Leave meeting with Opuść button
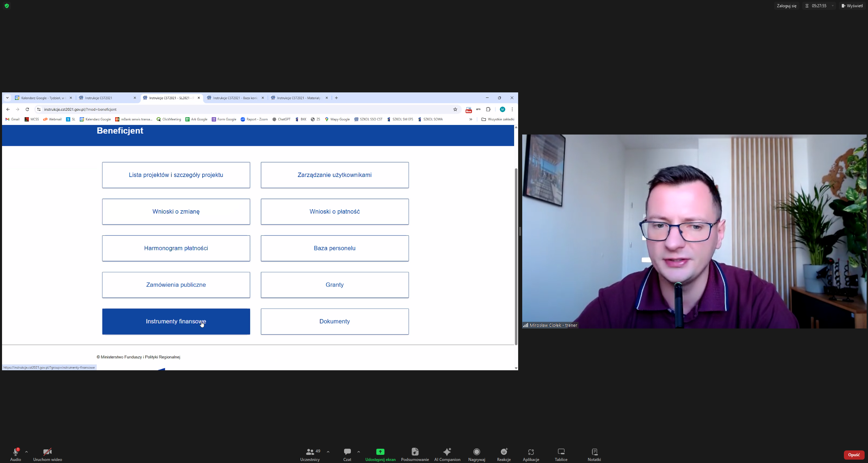This screenshot has height=463, width=868. pyautogui.click(x=853, y=455)
